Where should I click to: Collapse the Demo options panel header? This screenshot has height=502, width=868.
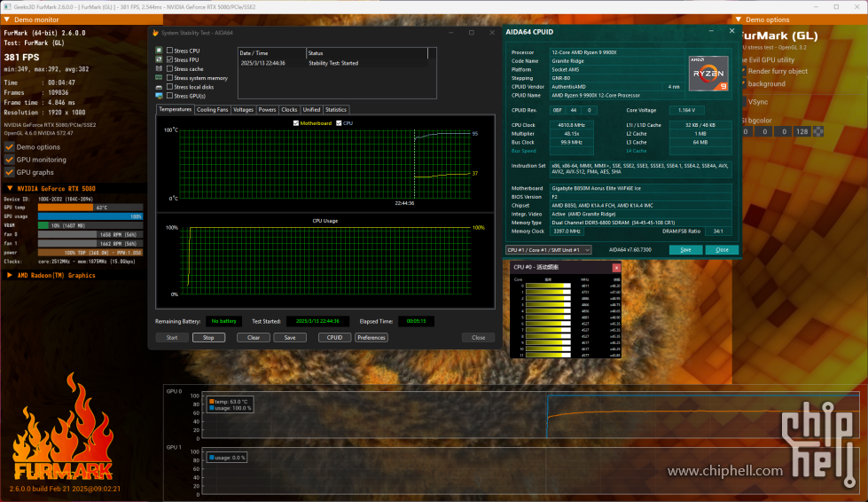(738, 20)
